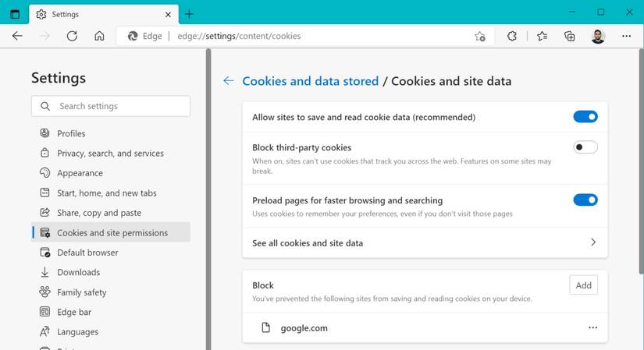This screenshot has width=644, height=350.
Task: Go to the home page icon
Action: 99,36
